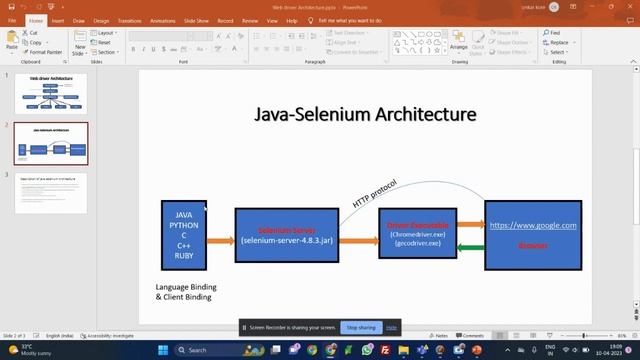Viewport: 640px width, 360px height.
Task: Switch to the Insert tab
Action: tap(58, 20)
